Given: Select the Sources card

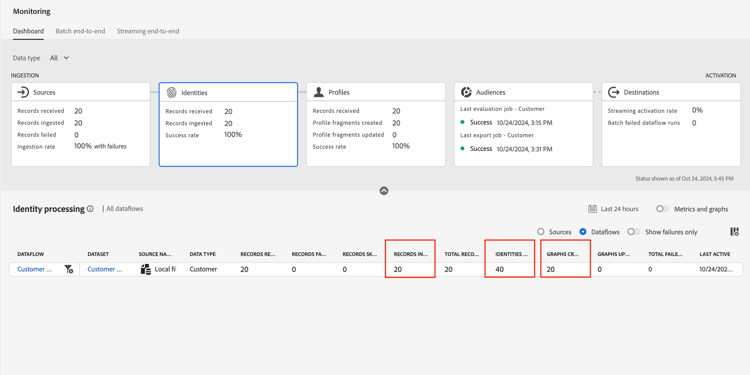Looking at the screenshot, I should tap(81, 124).
